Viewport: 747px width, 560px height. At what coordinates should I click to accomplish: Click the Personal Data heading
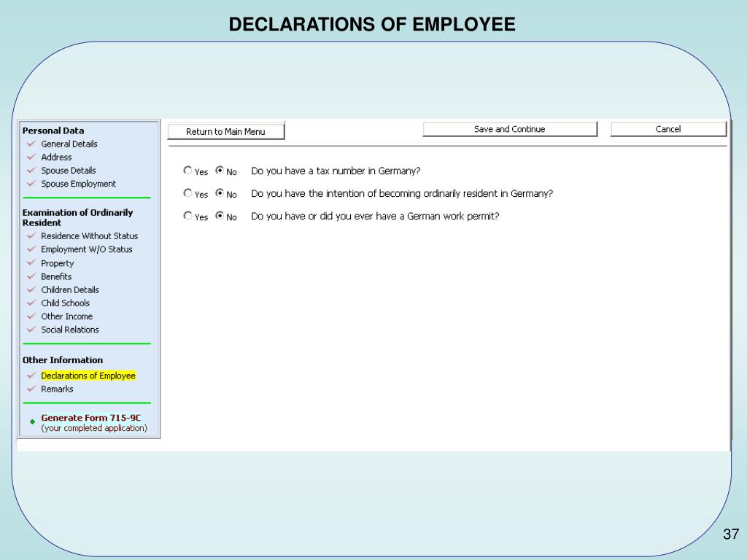pyautogui.click(x=53, y=131)
